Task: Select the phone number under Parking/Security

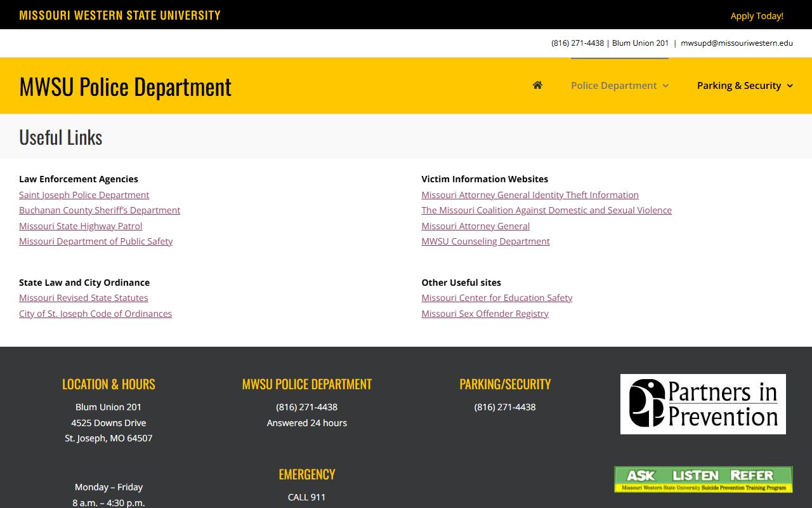Action: [x=505, y=407]
